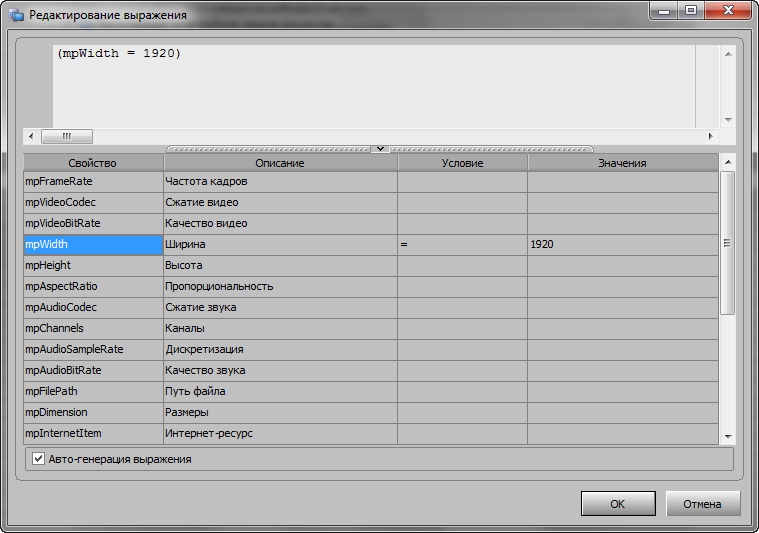Sort by the Описание column header
759x533 pixels.
click(280, 162)
